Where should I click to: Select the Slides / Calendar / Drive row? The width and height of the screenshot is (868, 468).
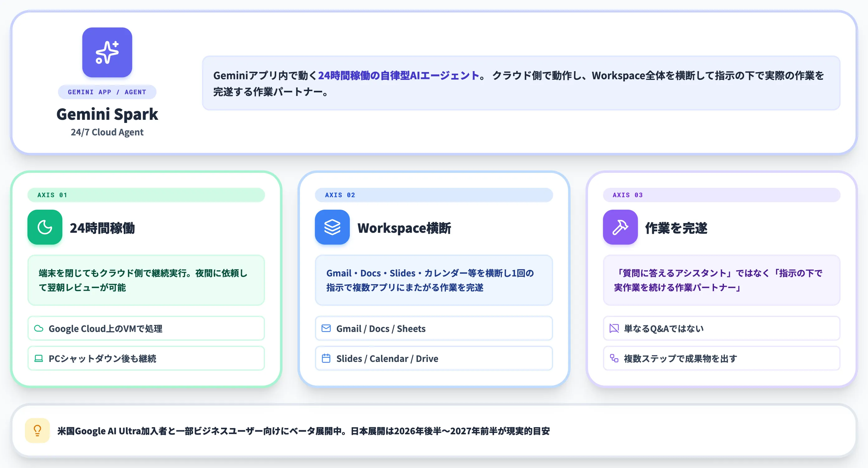click(434, 358)
